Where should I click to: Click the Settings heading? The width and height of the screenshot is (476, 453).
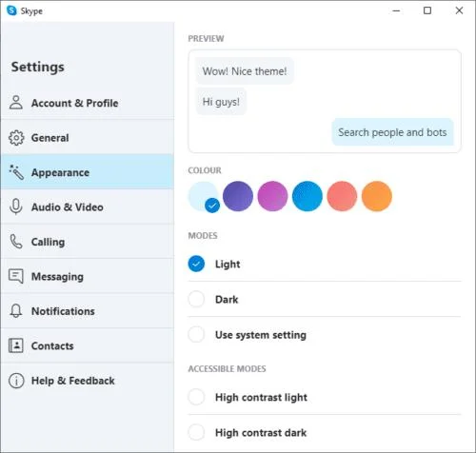[x=38, y=67]
